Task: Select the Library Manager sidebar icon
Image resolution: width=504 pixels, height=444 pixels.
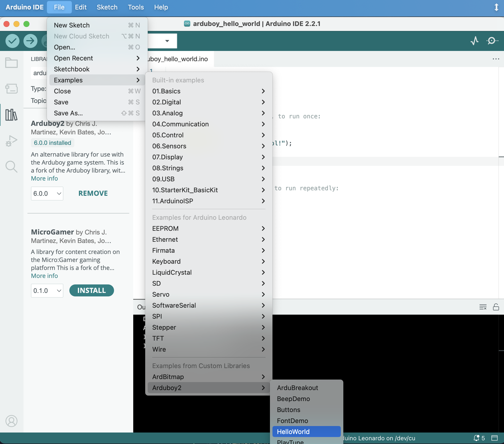Action: pyautogui.click(x=11, y=115)
